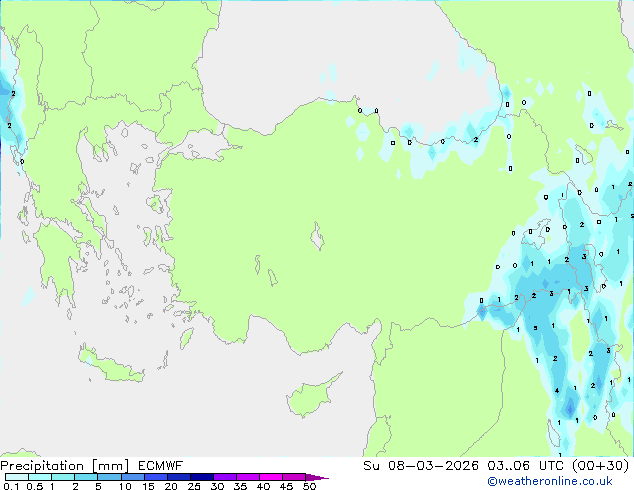Click the '0.5' legend scale label
Screen dimensions: 634x490
tap(35, 486)
